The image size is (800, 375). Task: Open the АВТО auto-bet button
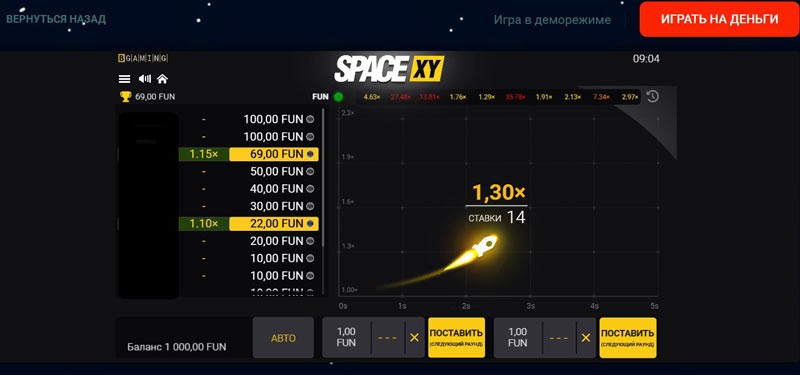[x=283, y=338]
